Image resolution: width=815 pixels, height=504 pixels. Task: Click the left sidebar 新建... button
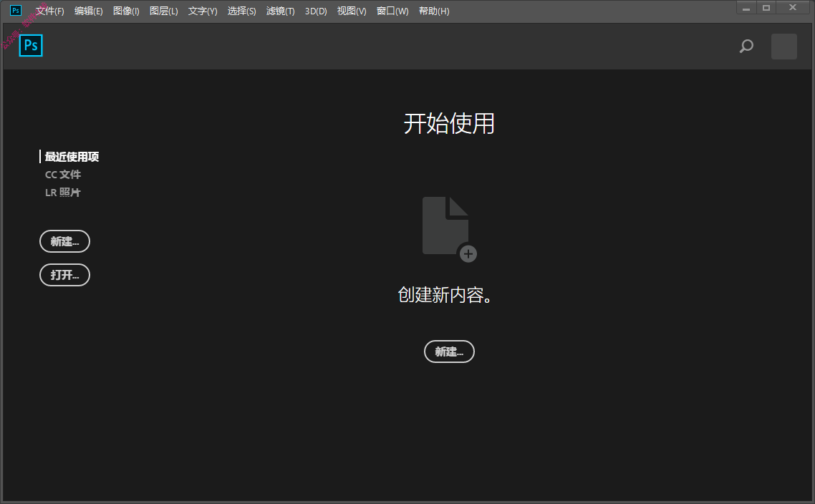65,241
